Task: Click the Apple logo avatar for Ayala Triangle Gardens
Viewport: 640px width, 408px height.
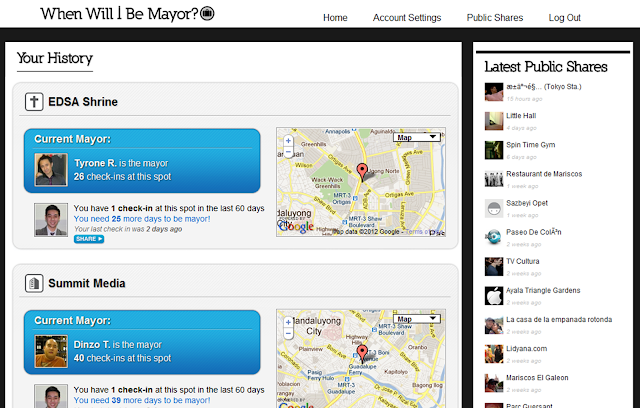Action: [x=494, y=296]
